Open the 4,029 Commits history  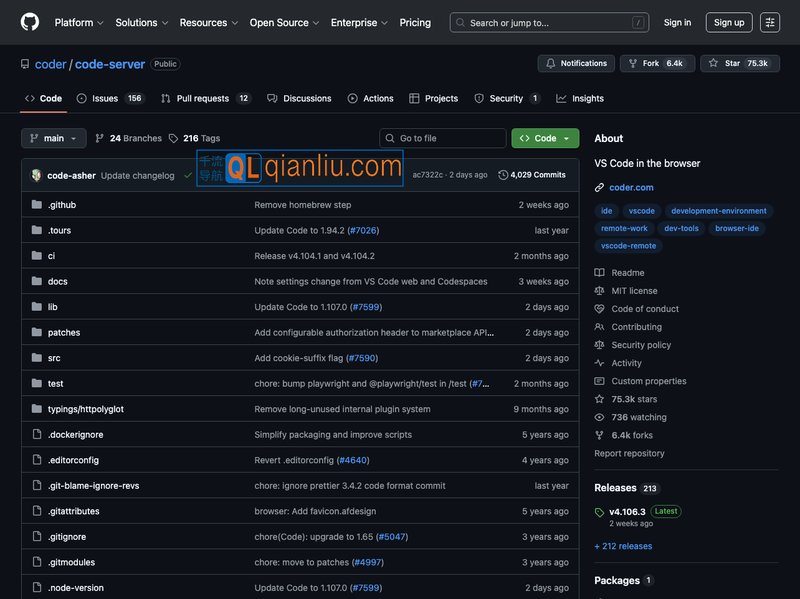[532, 175]
